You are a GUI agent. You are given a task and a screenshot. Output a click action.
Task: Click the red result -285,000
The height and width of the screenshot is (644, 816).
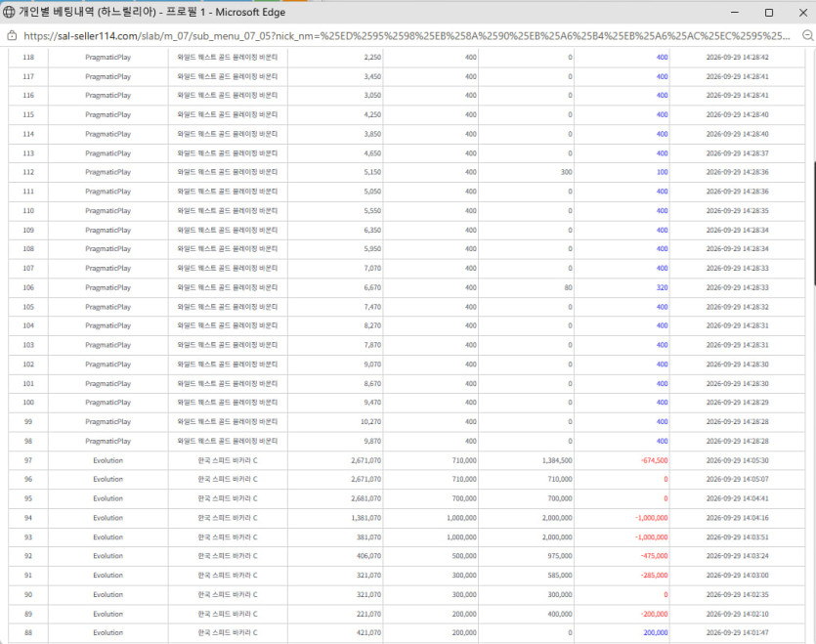click(x=654, y=576)
